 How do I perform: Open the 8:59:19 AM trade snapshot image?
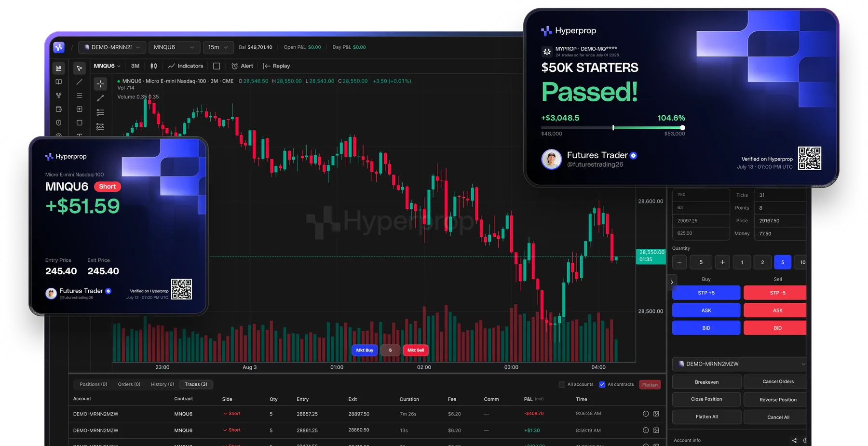[656, 430]
